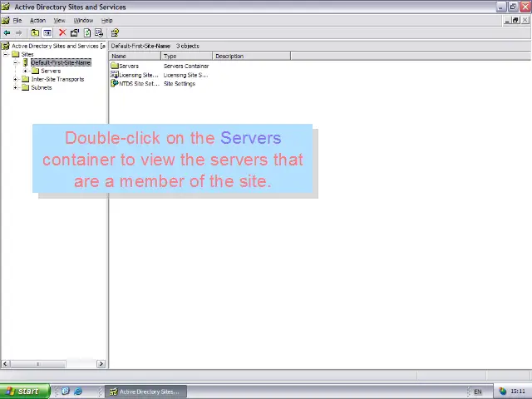Click the greyed Forward arrow in toolbar
The image size is (532, 399).
[x=18, y=33]
